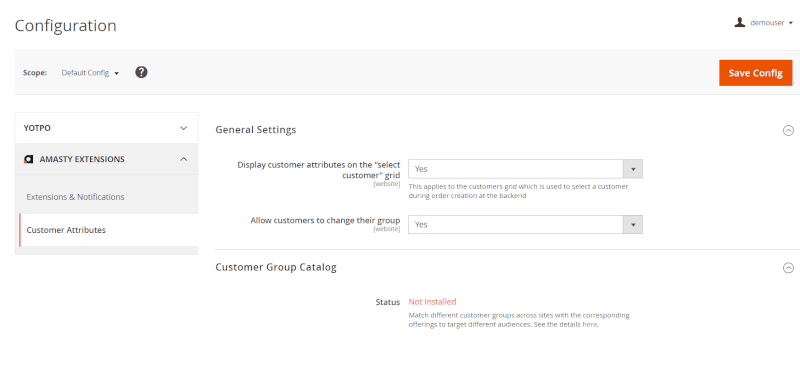Open the demouser account menu arrow
800x368 pixels.
[791, 23]
